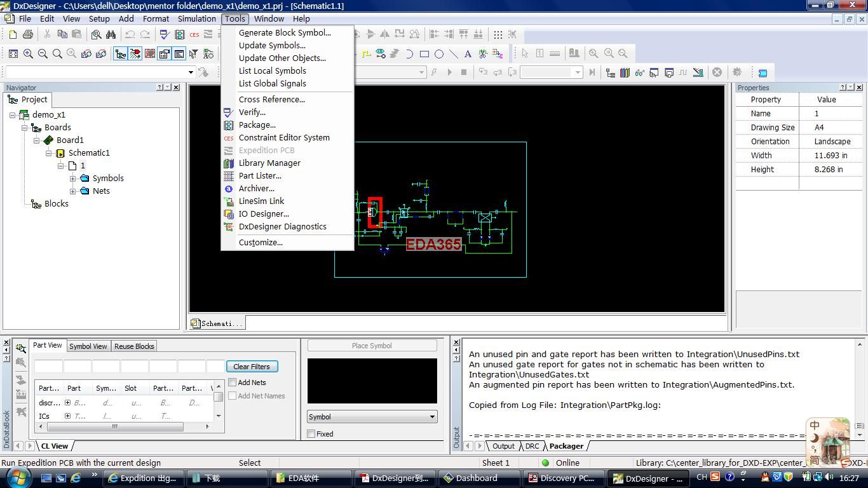Expand the Symbols tree node
Viewport: 868px width, 488px height.
coord(72,179)
